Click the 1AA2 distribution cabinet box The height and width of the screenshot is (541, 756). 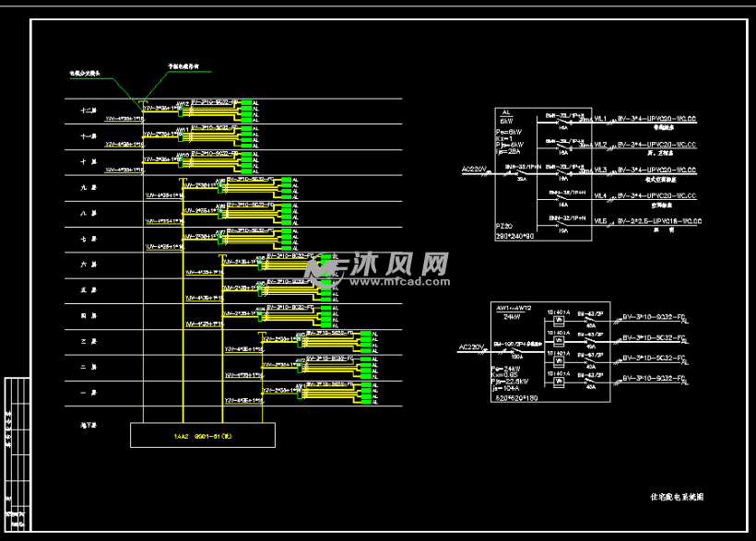[x=203, y=435]
